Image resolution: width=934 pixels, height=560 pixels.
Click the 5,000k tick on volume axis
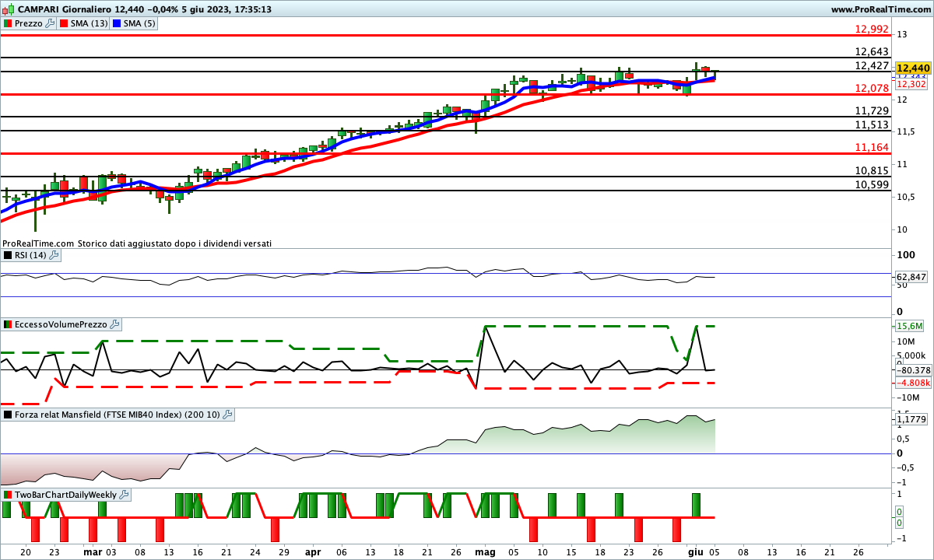click(x=911, y=356)
